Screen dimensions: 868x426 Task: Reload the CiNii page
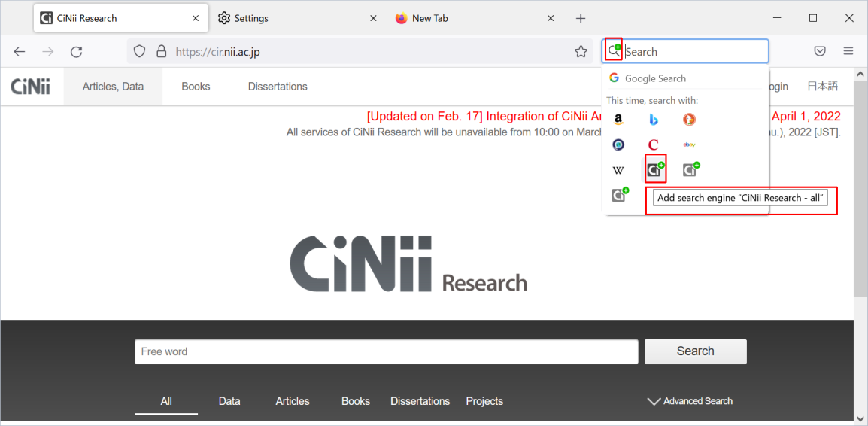pyautogui.click(x=77, y=51)
